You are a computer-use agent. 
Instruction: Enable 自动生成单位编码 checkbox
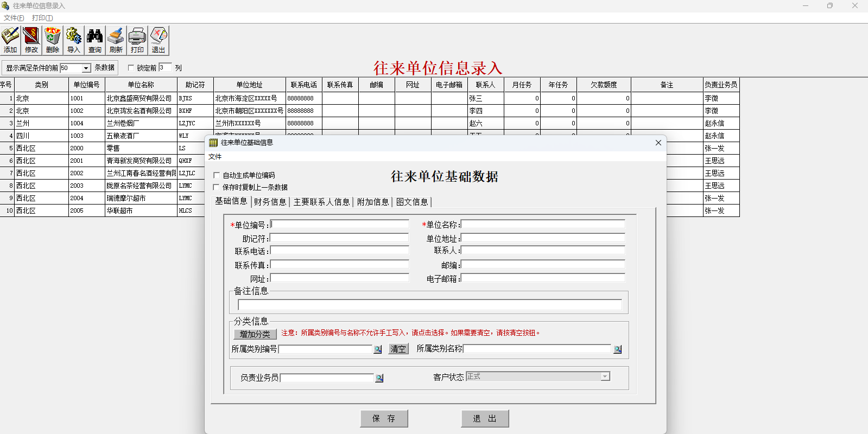pos(217,175)
